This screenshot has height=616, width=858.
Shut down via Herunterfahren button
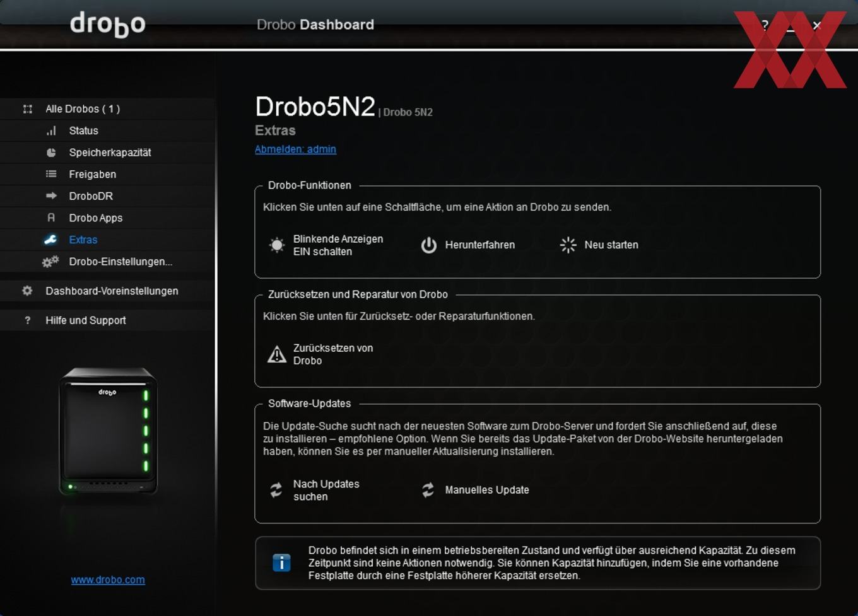468,245
